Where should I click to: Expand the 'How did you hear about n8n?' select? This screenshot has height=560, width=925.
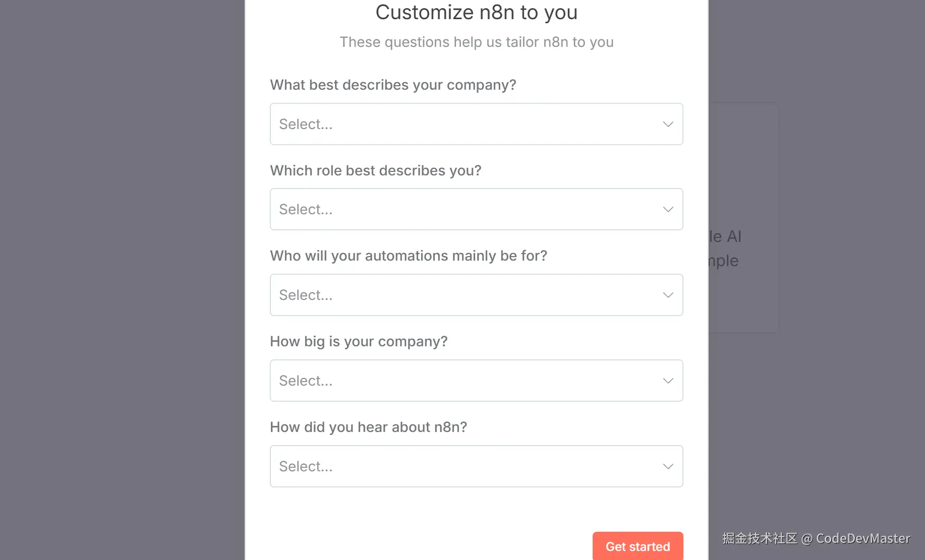coord(476,466)
